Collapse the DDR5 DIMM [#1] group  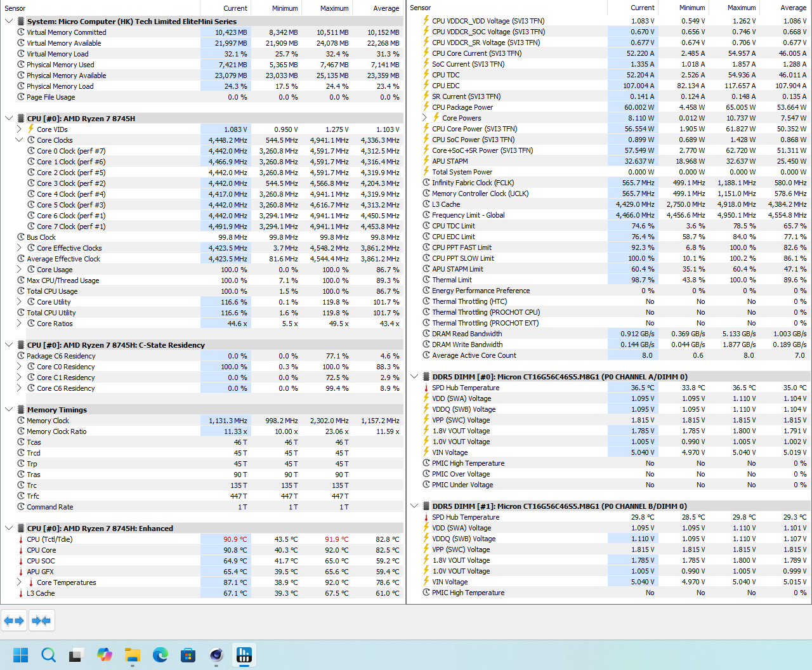pyautogui.click(x=414, y=506)
